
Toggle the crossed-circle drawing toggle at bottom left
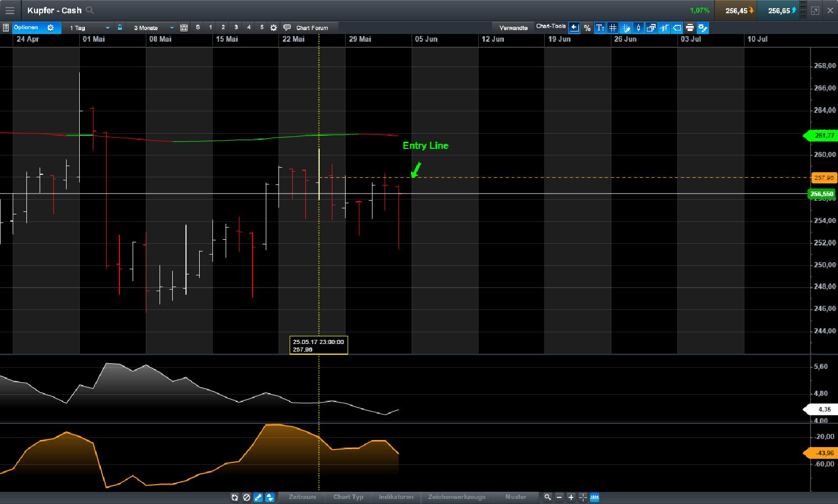click(x=246, y=498)
